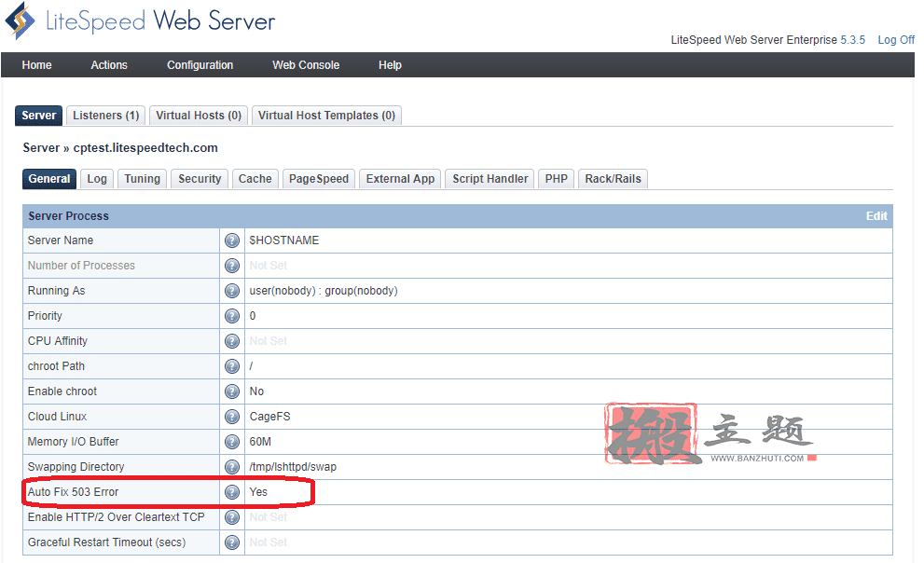
Task: Open help icon for Priority row
Action: point(232,316)
